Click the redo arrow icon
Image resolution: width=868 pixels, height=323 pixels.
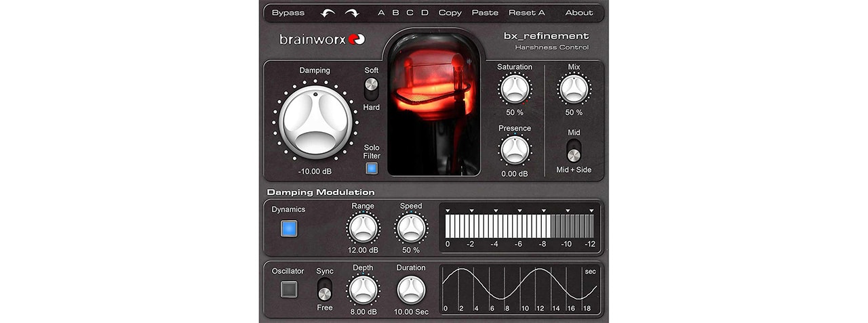(351, 13)
